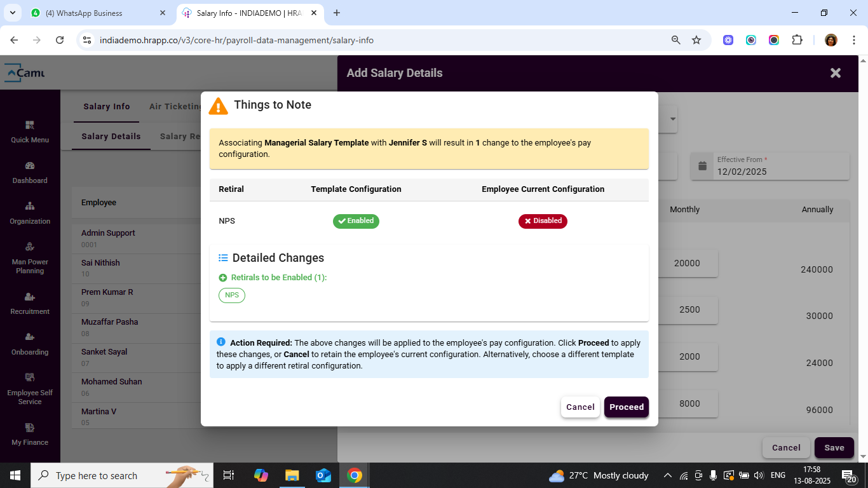Open the Employee Self Service icon
This screenshot has width=868, height=488.
pos(30,378)
